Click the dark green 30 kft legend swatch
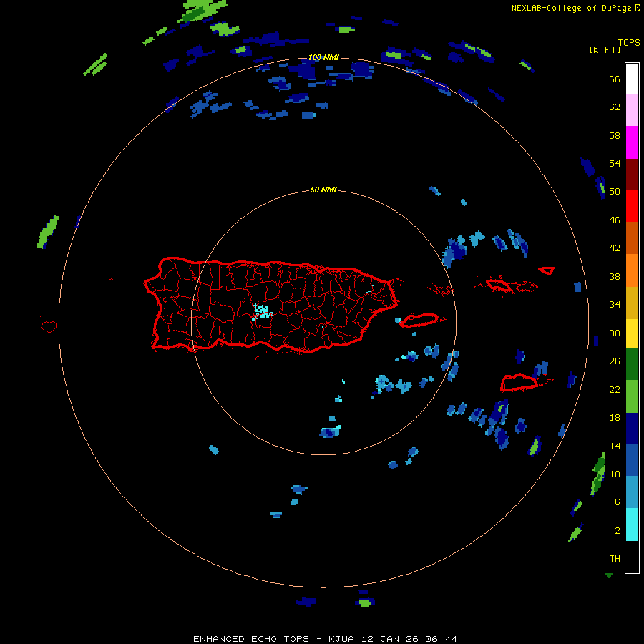Image resolution: width=644 pixels, height=644 pixels. click(632, 364)
